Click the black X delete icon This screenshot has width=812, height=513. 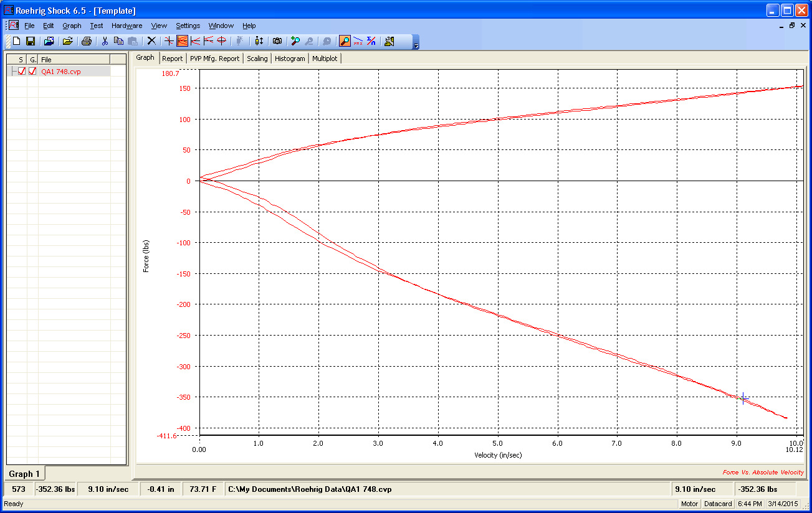coord(151,41)
